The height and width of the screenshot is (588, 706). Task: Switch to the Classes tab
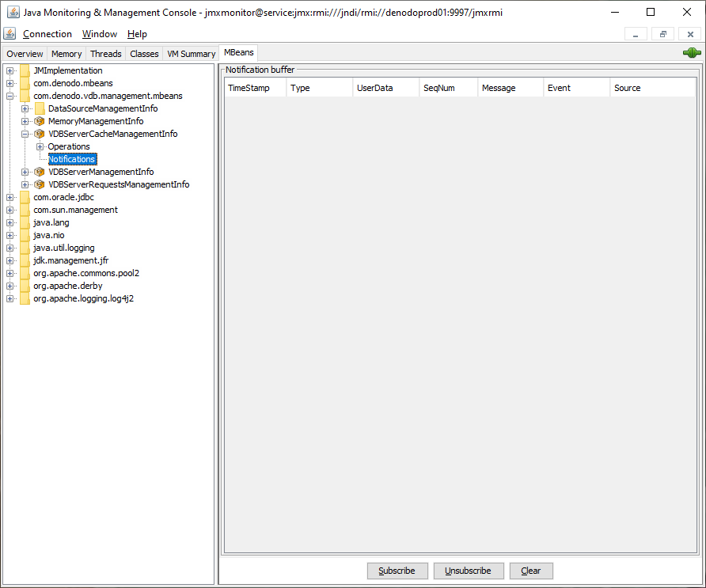(x=144, y=54)
